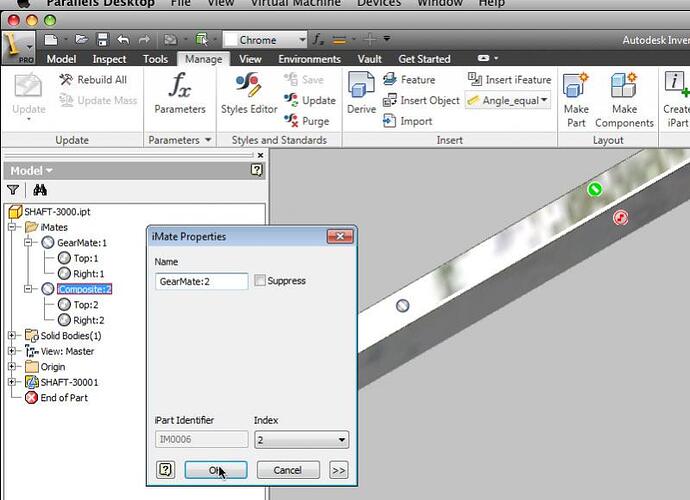Collapse the iMates folder
Viewport: 690px width, 500px height.
(12, 227)
